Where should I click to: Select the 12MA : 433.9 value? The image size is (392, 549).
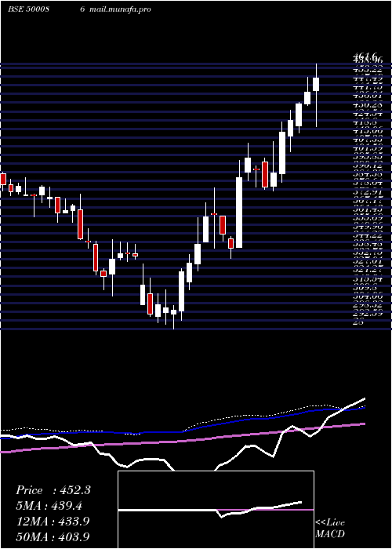point(53,522)
